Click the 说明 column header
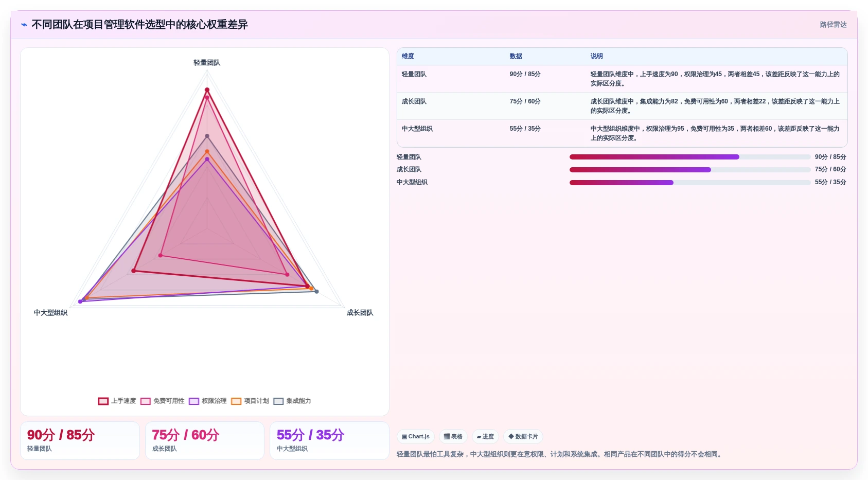Image resolution: width=868 pixels, height=480 pixels. point(597,56)
